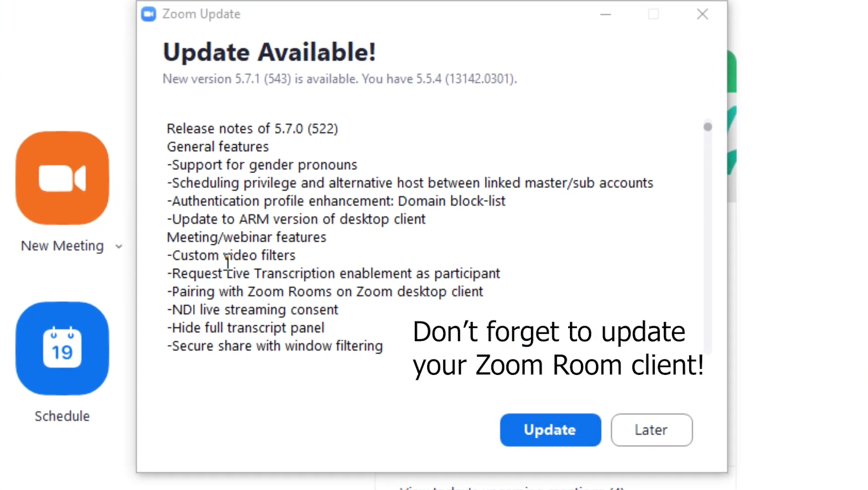Grab the release notes scrollbar thumb

707,127
